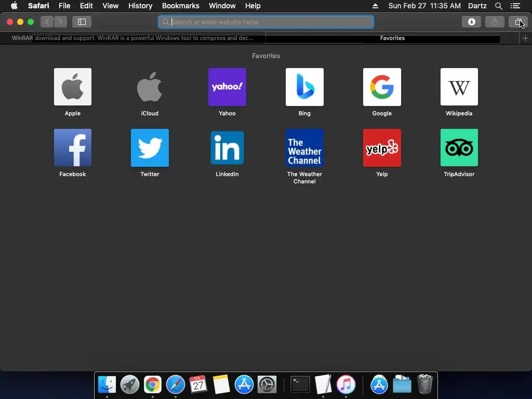This screenshot has width=532, height=399.
Task: Open Terminal from the Dock
Action: (300, 385)
